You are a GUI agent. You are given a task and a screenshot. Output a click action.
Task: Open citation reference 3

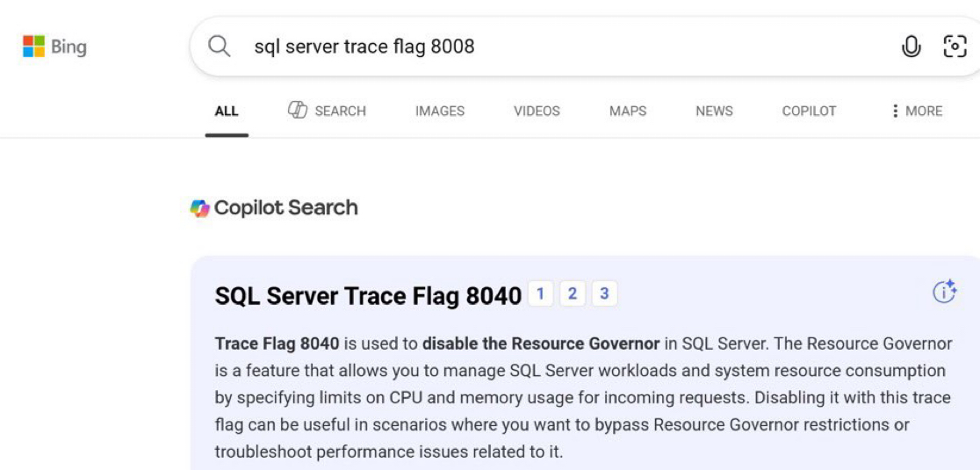pyautogui.click(x=604, y=294)
